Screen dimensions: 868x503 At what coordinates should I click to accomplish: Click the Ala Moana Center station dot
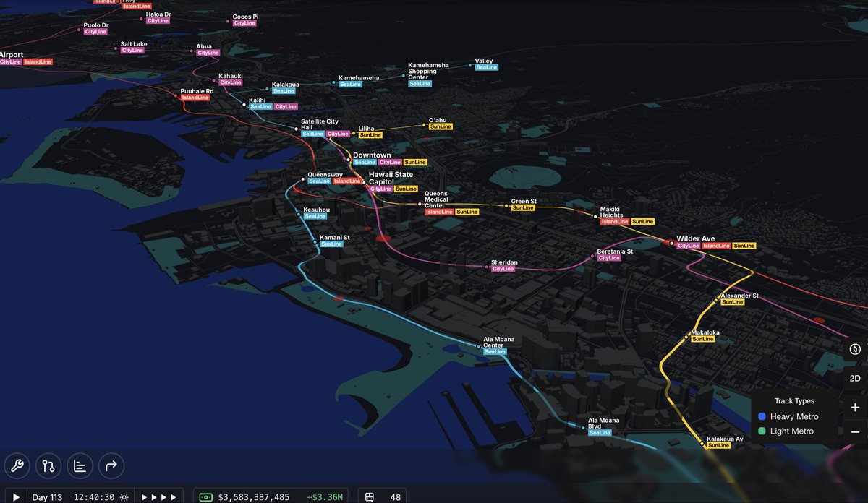pyautogui.click(x=478, y=347)
